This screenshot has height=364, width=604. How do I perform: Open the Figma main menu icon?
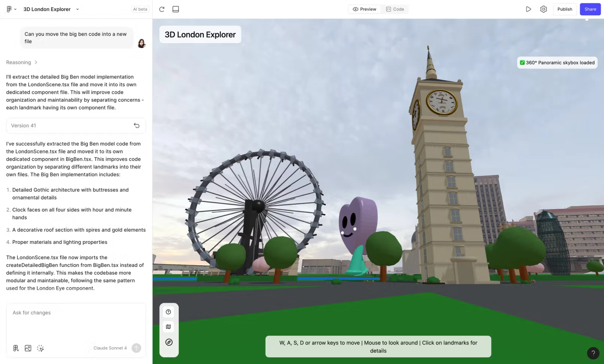click(x=11, y=9)
